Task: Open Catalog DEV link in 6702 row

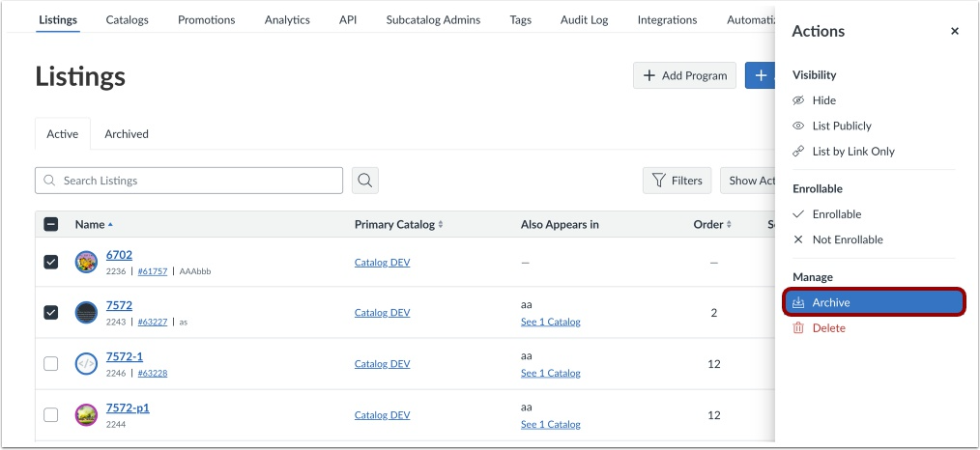Action: tap(382, 263)
